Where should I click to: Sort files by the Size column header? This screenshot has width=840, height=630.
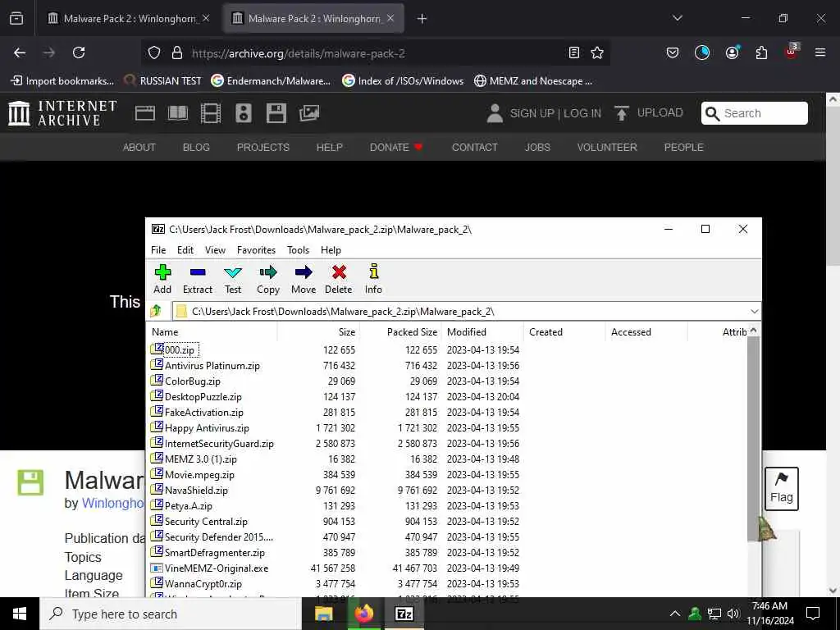(318, 331)
